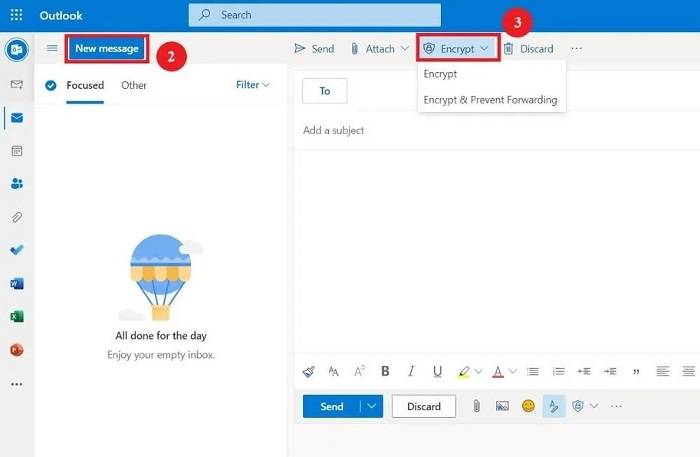Open the Calendar icon in left sidebar

[x=16, y=151]
